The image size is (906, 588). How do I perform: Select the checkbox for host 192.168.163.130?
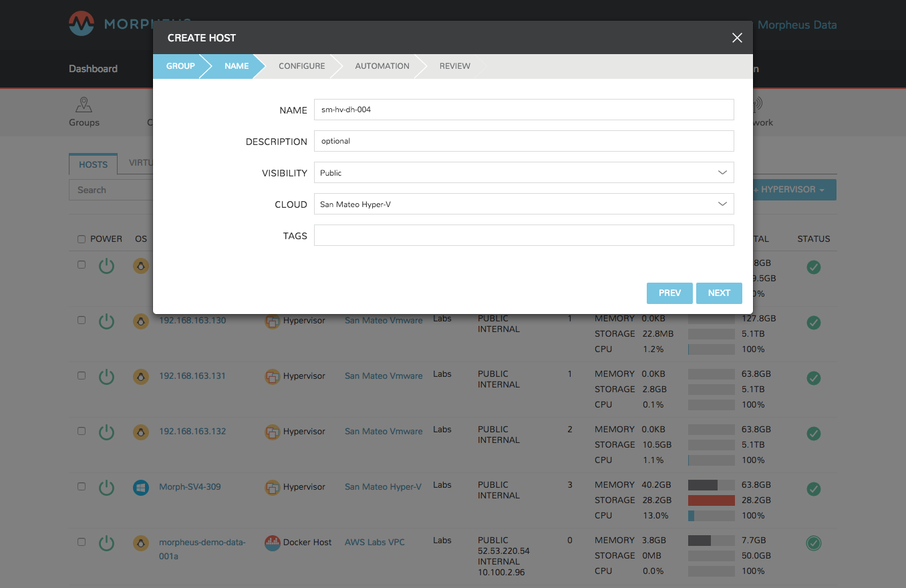(82, 320)
